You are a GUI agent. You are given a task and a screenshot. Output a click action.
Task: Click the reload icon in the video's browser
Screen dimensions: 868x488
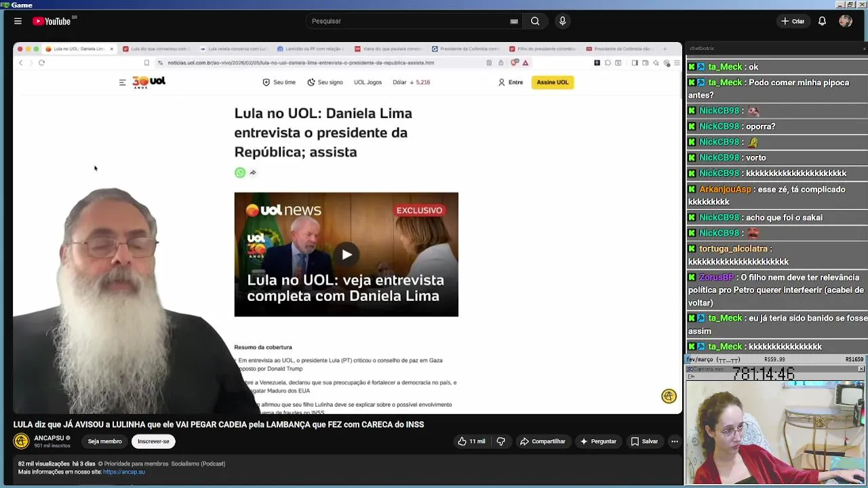(41, 63)
